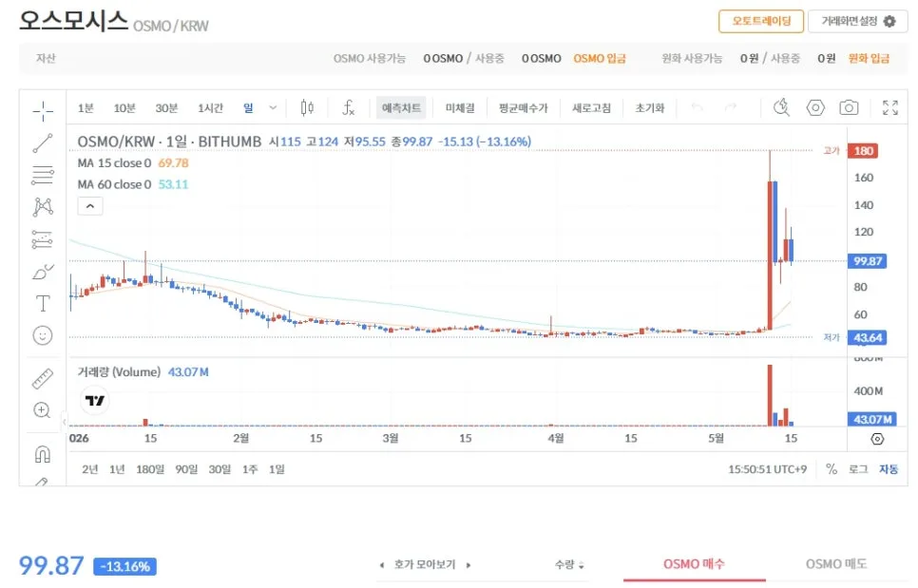The height and width of the screenshot is (588, 918).
Task: Open trading screen settings with gear
Action: tap(858, 21)
